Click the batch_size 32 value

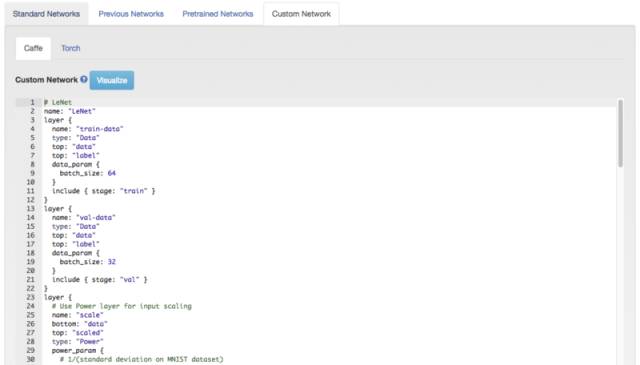(111, 262)
